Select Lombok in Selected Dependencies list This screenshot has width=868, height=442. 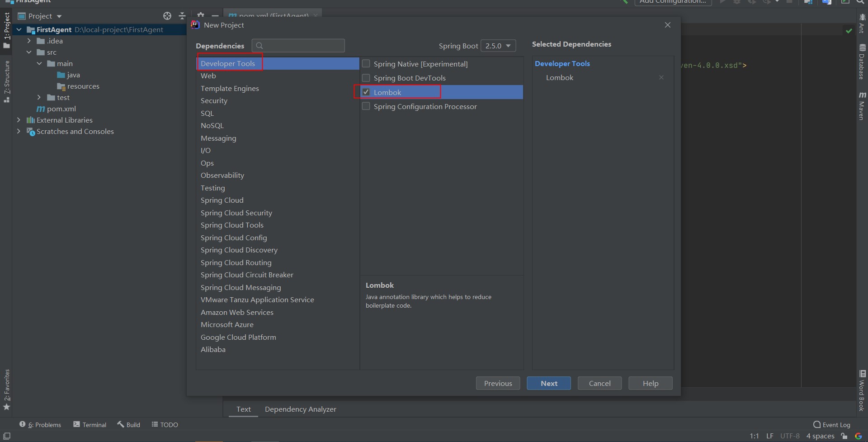click(x=560, y=77)
